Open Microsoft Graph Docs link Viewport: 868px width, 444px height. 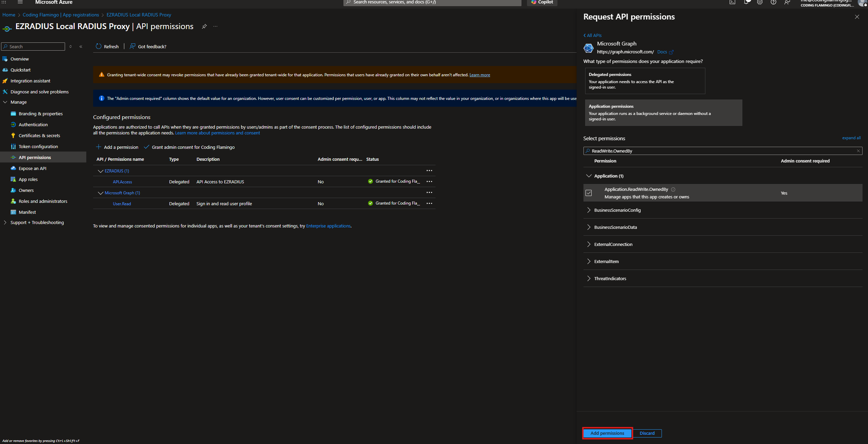(x=665, y=52)
